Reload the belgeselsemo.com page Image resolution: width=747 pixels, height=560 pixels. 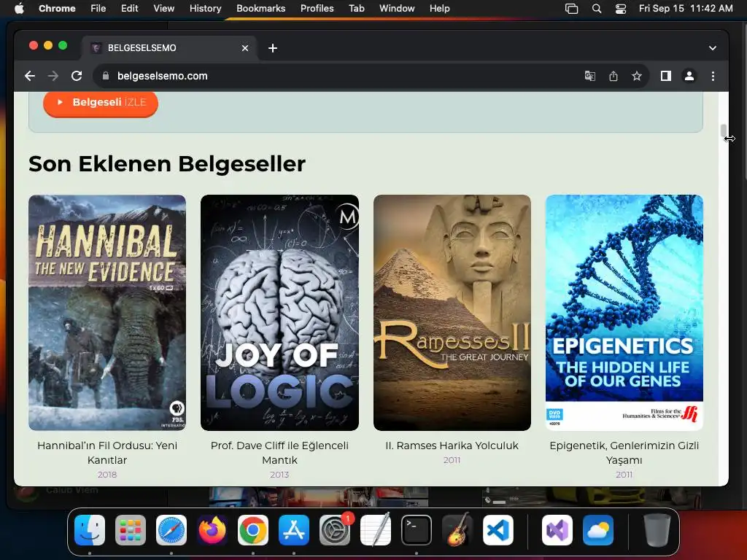(x=76, y=76)
